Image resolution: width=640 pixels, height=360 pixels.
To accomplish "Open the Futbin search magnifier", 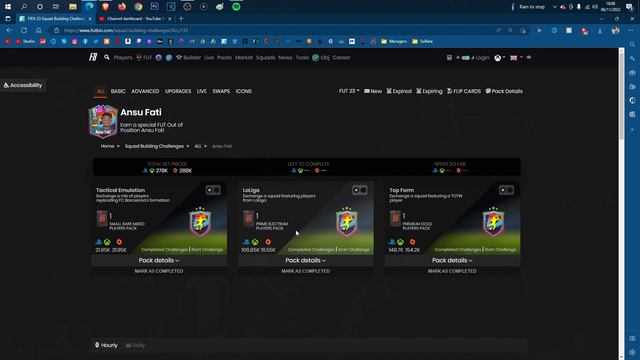I will point(107,58).
